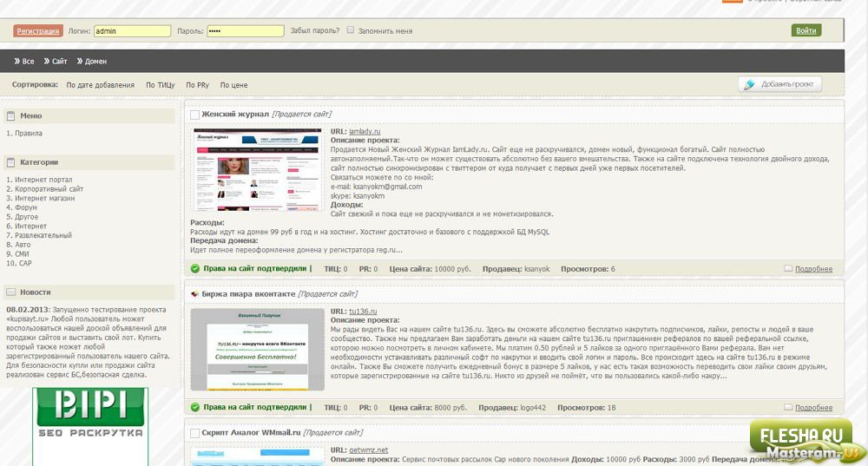This screenshot has height=466, width=868.
Task: Open the Авто category
Action: tap(23, 245)
